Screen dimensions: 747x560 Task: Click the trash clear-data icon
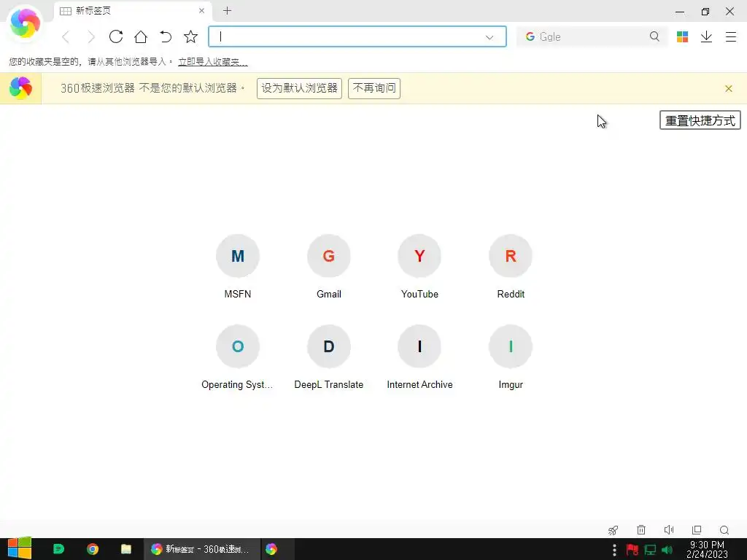tap(641, 530)
